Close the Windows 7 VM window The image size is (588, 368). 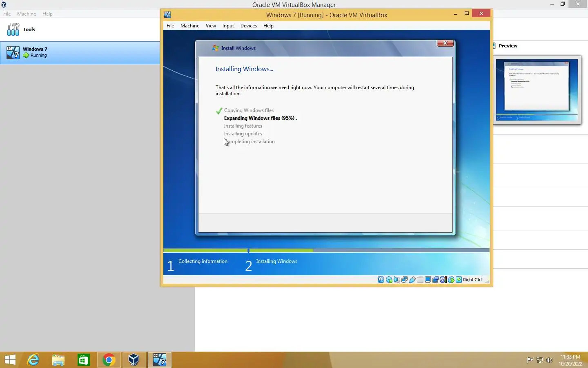pos(481,13)
